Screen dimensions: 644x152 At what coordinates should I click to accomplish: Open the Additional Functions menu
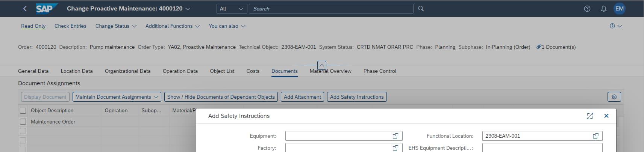[173, 26]
